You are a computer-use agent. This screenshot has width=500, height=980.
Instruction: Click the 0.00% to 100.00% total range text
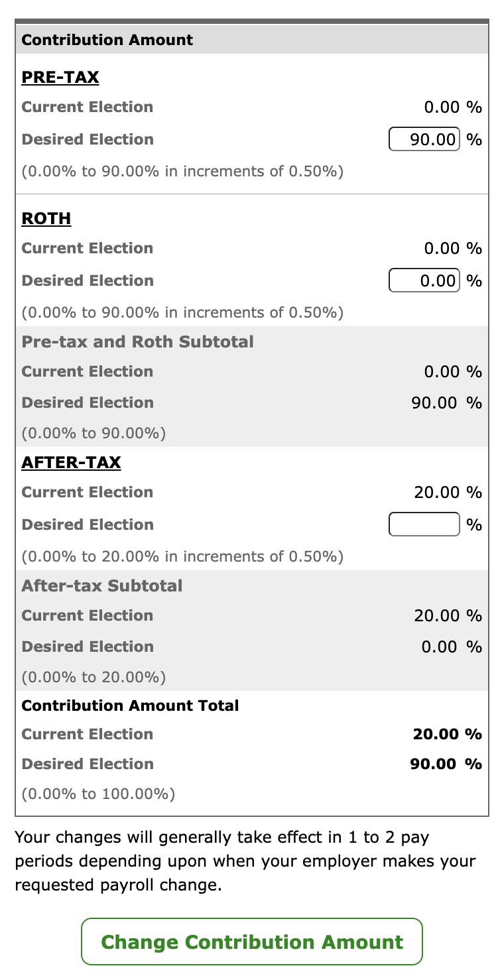[98, 794]
